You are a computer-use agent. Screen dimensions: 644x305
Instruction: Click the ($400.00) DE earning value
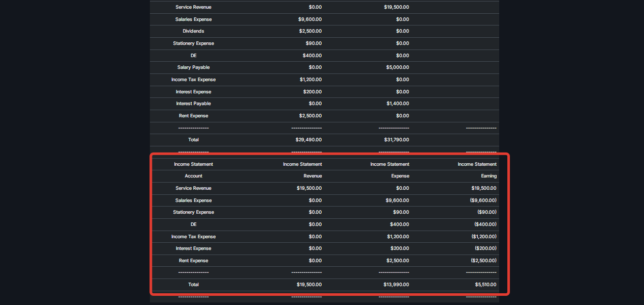coord(485,224)
